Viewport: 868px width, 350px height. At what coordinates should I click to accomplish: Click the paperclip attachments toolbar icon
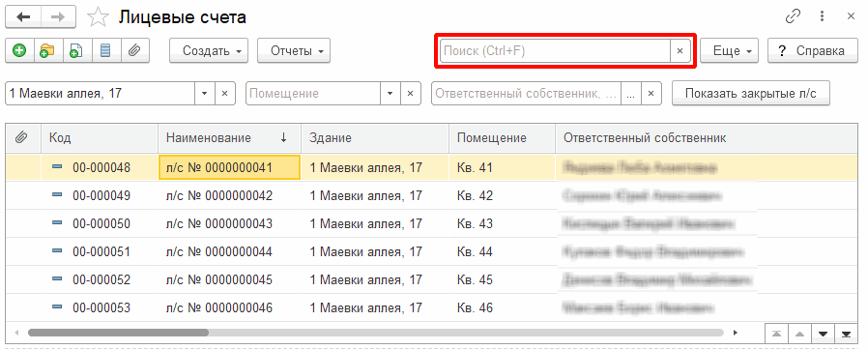point(135,51)
